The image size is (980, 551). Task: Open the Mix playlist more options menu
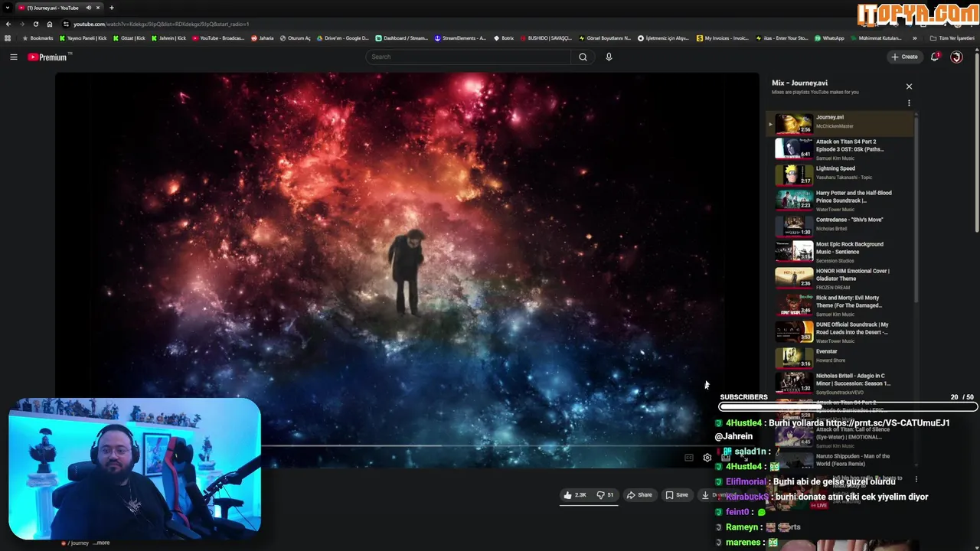[x=909, y=103]
